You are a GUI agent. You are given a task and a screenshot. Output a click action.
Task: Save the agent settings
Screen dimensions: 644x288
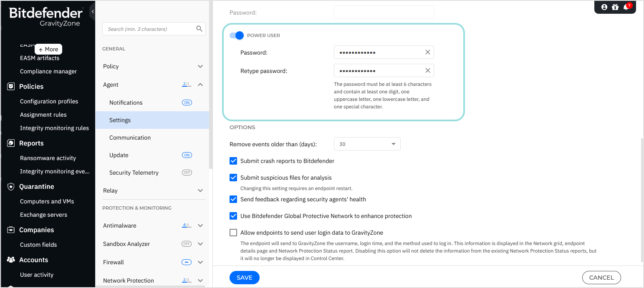click(244, 277)
